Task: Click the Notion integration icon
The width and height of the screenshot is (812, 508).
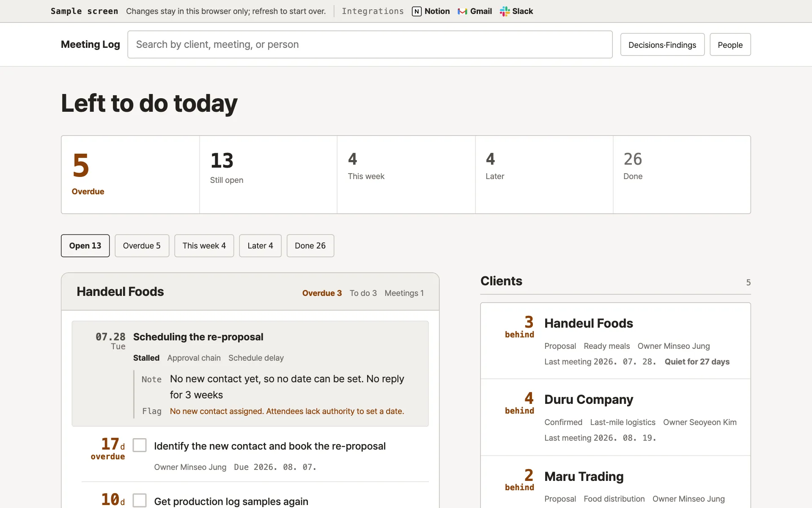Action: (417, 11)
